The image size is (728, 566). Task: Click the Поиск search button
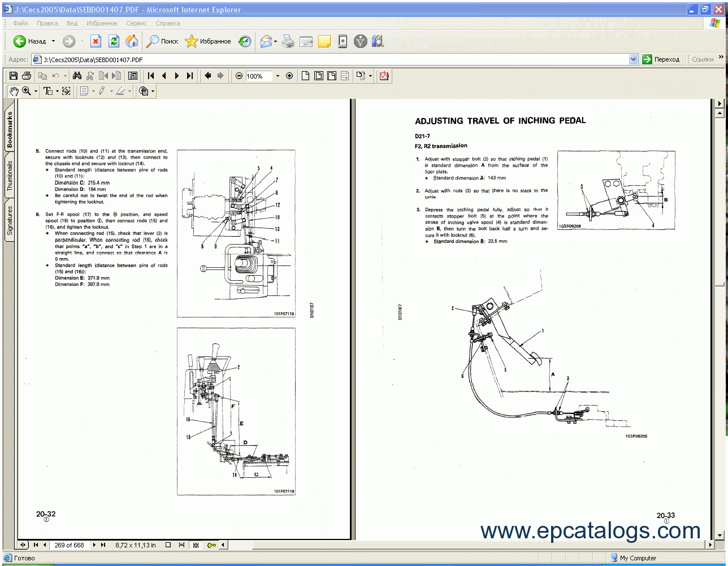click(162, 41)
